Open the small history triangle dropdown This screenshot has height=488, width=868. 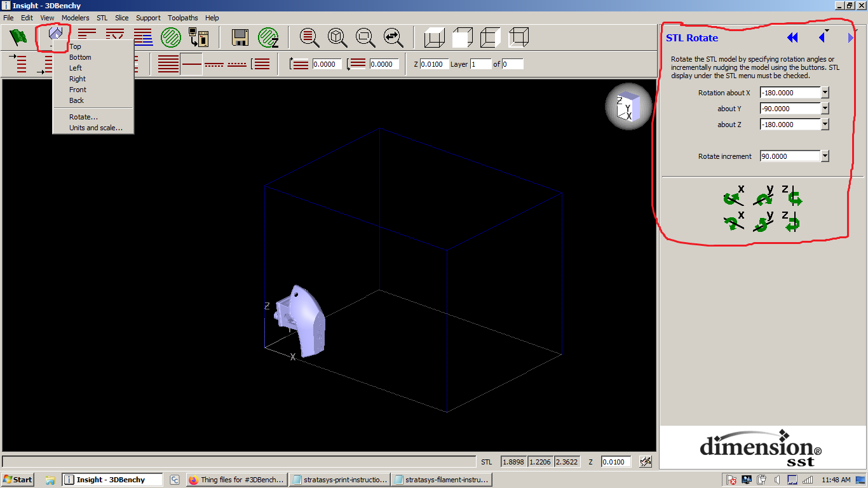point(827,30)
